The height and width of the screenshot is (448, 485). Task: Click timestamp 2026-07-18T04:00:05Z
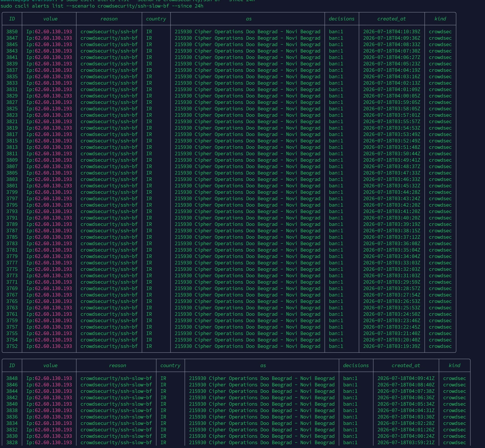click(x=391, y=96)
